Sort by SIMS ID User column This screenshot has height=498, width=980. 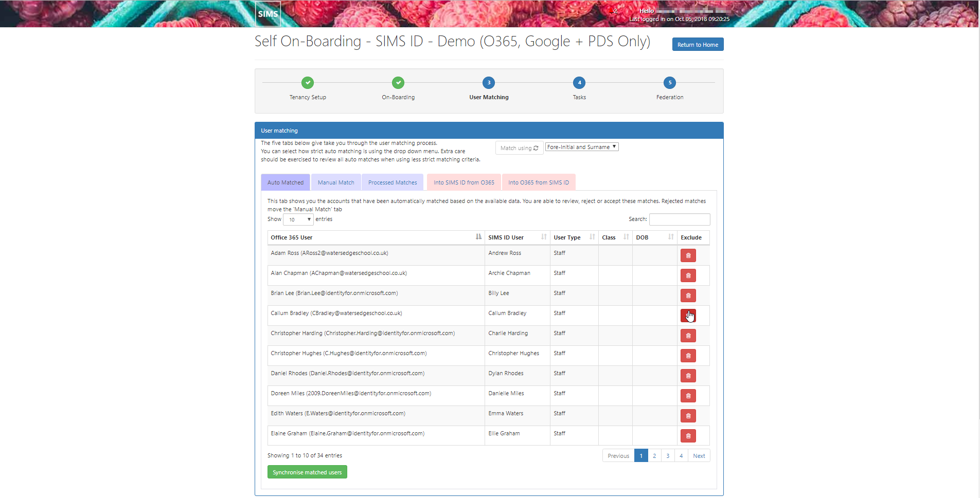518,237
